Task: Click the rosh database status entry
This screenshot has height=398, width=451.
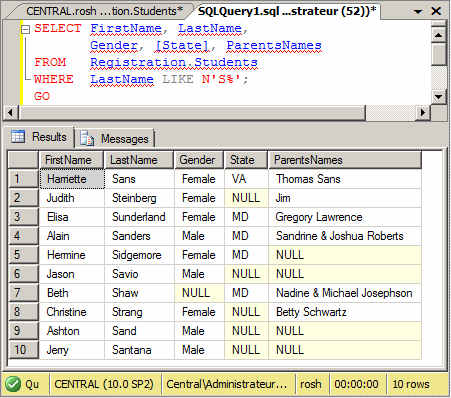Action: point(311,384)
